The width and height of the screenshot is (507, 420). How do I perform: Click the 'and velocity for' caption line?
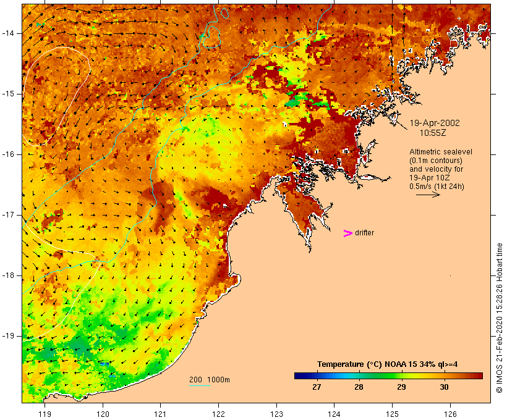(436, 169)
